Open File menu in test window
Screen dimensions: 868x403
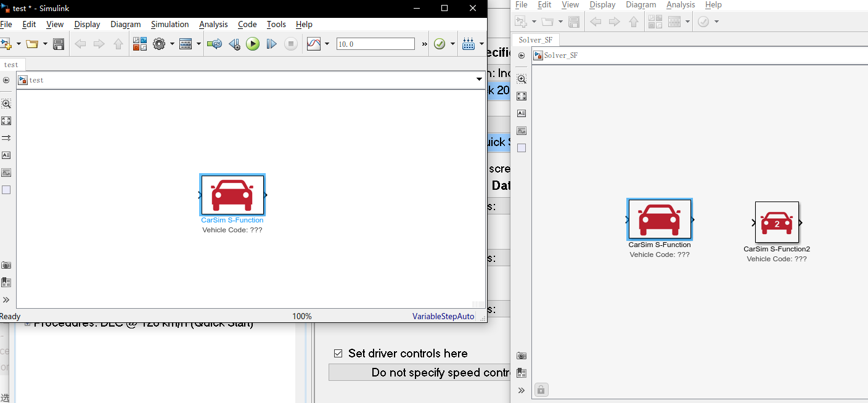coord(6,24)
